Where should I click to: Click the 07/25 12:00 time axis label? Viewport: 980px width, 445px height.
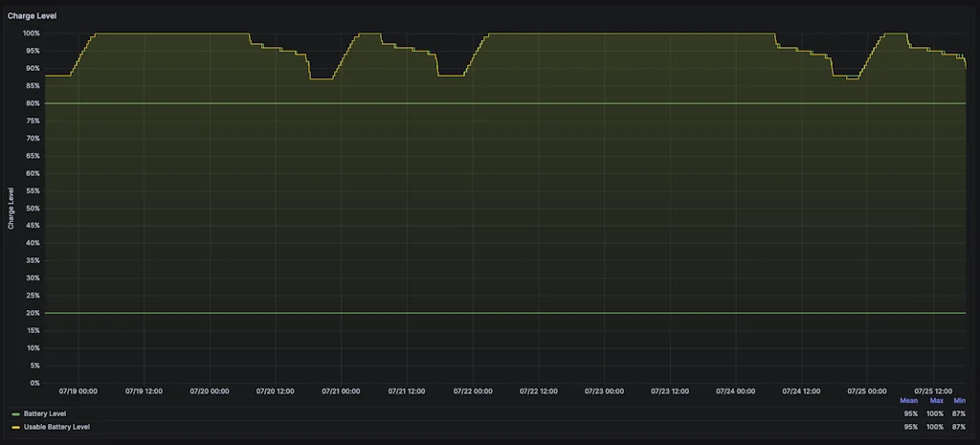pyautogui.click(x=933, y=390)
